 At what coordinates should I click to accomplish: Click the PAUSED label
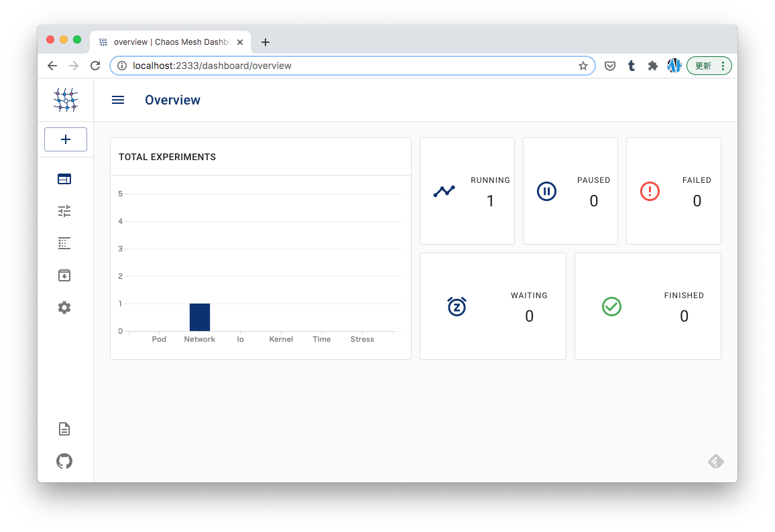pos(593,180)
